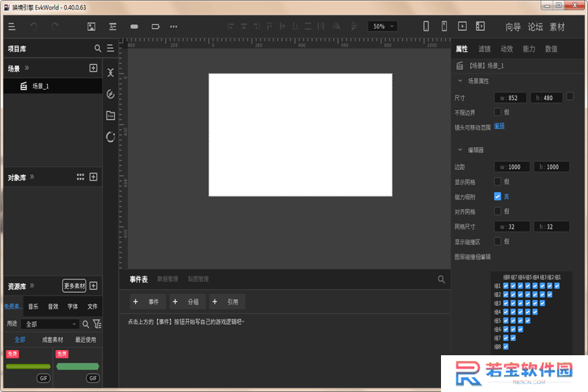Click the first phone preview icon
Screen dimensions: 588x392
click(x=426, y=26)
